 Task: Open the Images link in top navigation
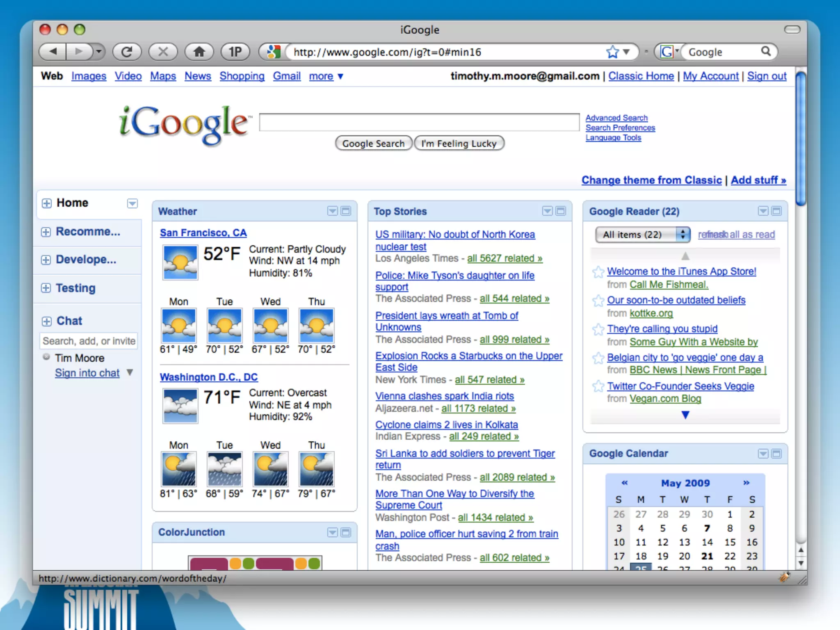coord(89,76)
